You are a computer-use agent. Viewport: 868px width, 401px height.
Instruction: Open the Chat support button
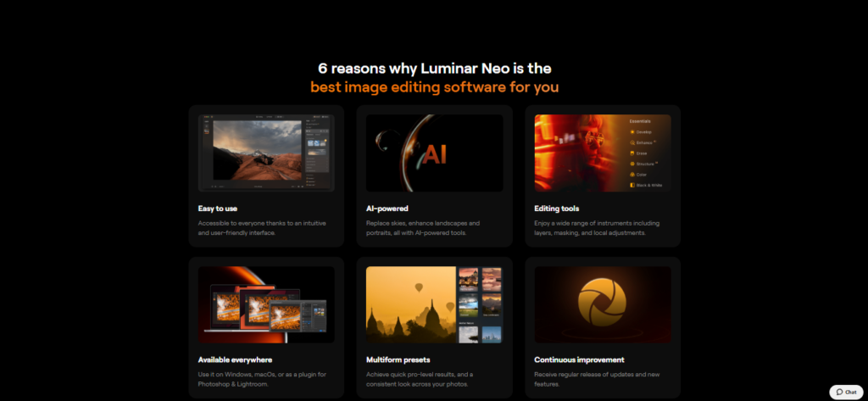[846, 393]
